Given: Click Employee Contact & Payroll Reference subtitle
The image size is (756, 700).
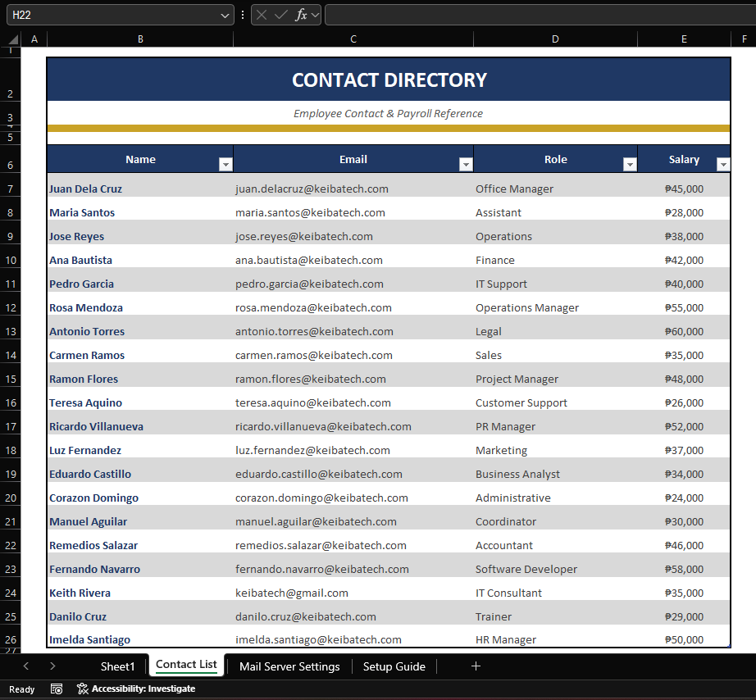Looking at the screenshot, I should point(389,114).
